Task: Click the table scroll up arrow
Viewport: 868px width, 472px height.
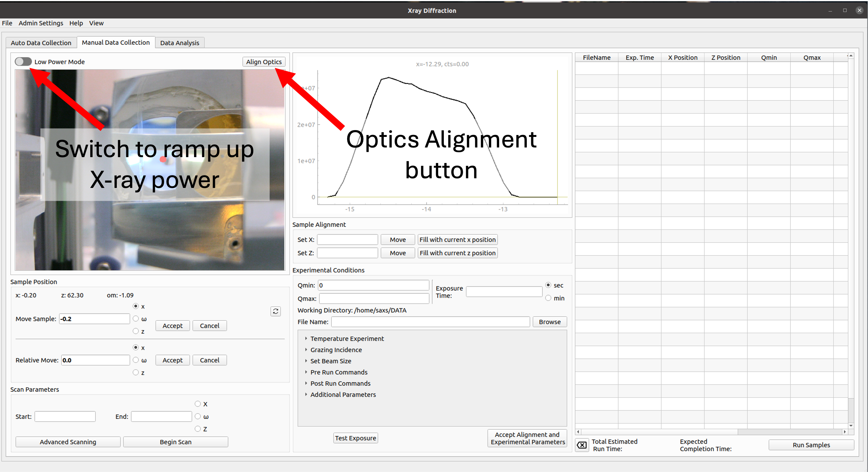Action: click(851, 56)
